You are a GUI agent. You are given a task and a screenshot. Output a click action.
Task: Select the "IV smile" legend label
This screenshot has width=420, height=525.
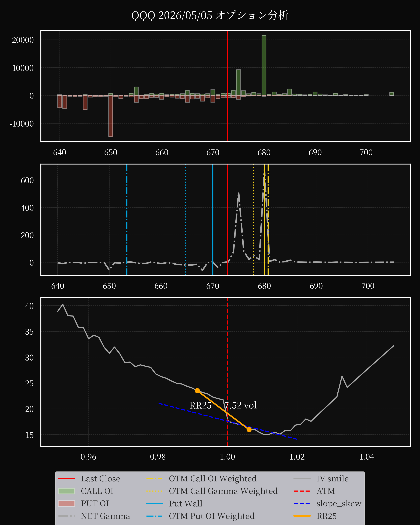tap(333, 479)
